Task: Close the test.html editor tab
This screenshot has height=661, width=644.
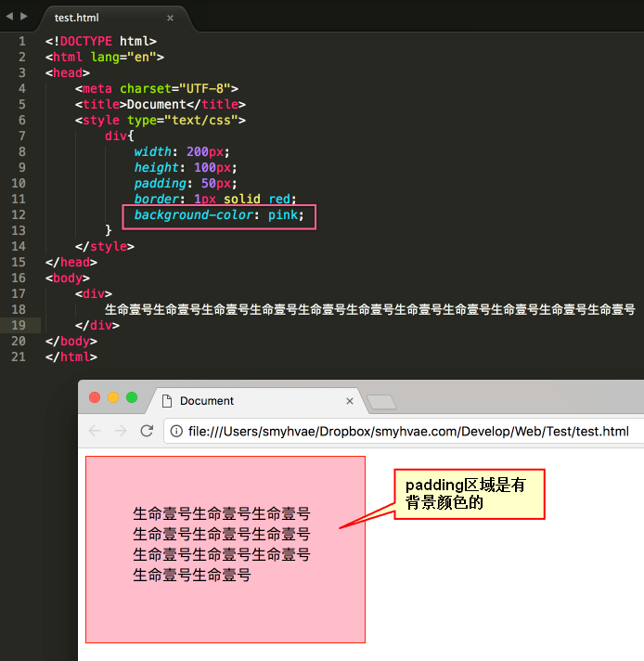Action: pyautogui.click(x=170, y=18)
